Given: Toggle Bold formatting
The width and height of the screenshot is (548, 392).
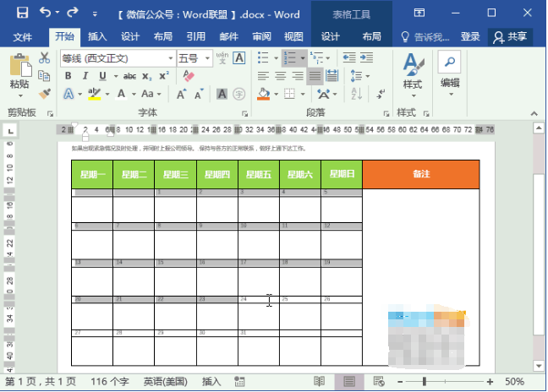Looking at the screenshot, I should point(68,76).
